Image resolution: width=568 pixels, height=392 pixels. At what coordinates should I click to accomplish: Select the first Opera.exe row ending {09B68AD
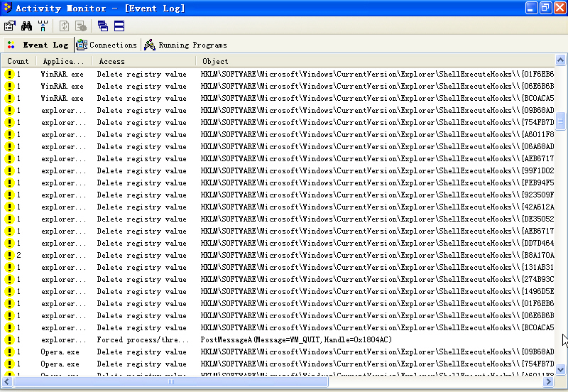[x=278, y=352]
